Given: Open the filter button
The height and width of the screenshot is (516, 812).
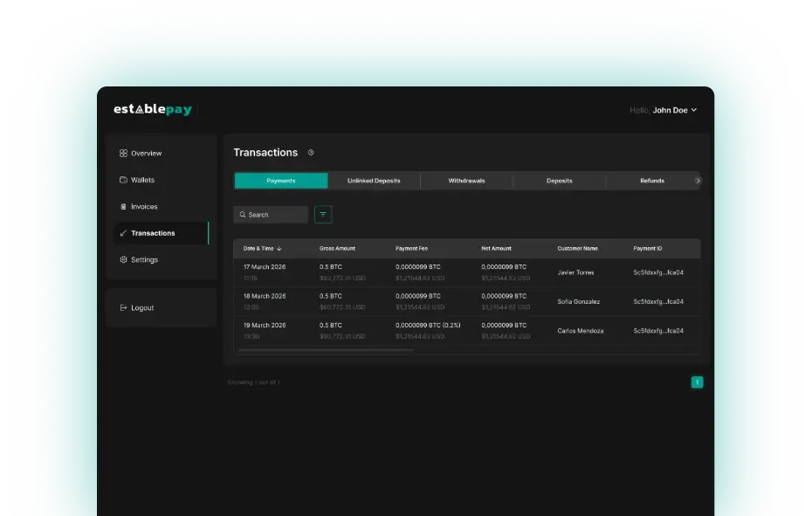Looking at the screenshot, I should [x=323, y=215].
